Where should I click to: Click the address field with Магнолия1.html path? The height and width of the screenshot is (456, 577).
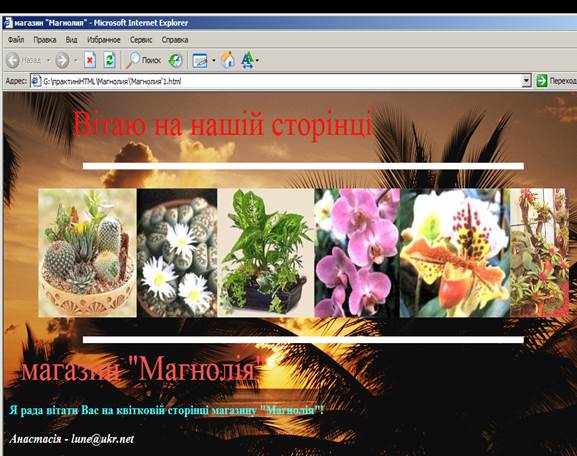[x=282, y=81]
